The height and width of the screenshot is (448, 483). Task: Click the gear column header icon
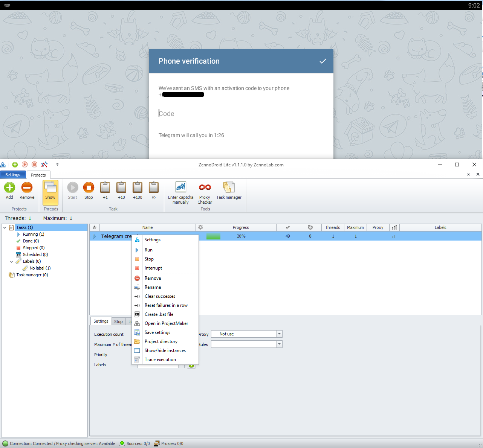(201, 227)
